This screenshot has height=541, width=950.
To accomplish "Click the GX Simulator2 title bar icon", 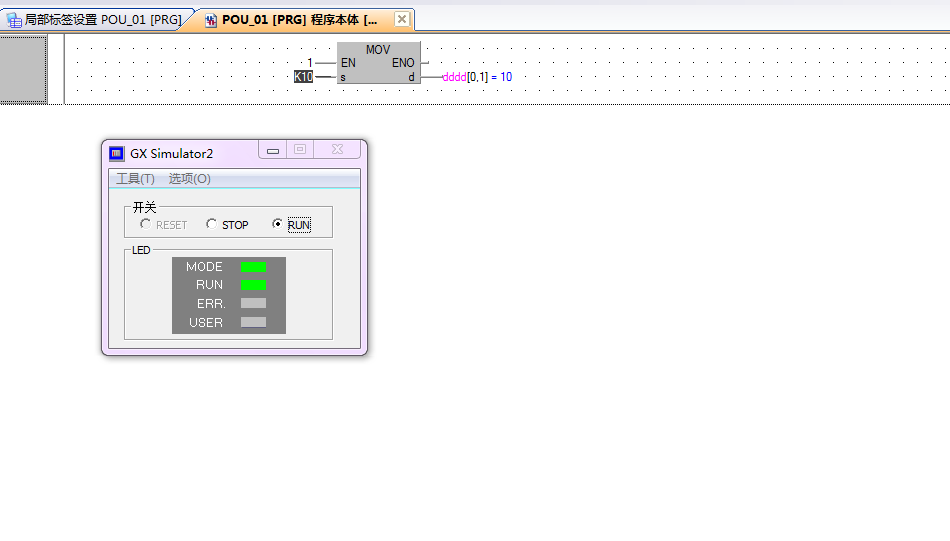I will click(x=116, y=153).
